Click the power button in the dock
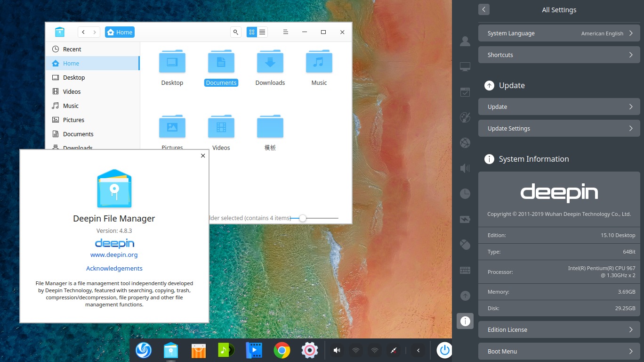 pos(444,350)
